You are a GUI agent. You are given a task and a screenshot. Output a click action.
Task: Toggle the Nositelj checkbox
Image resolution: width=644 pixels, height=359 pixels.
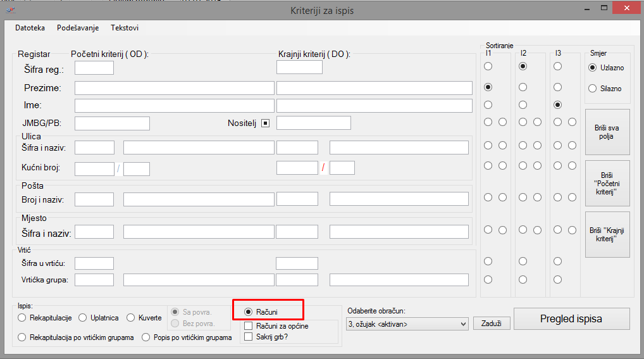coord(265,123)
